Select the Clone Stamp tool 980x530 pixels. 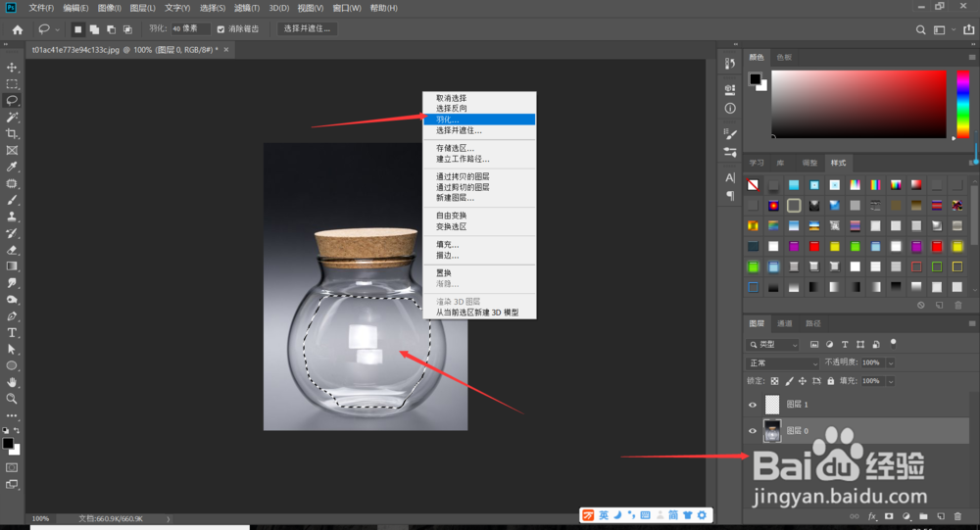pos(12,217)
